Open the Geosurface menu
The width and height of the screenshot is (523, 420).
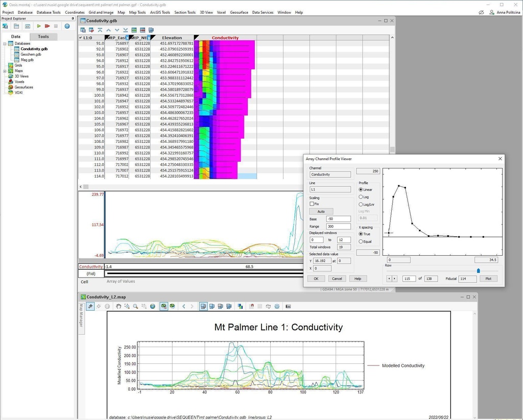[239, 12]
